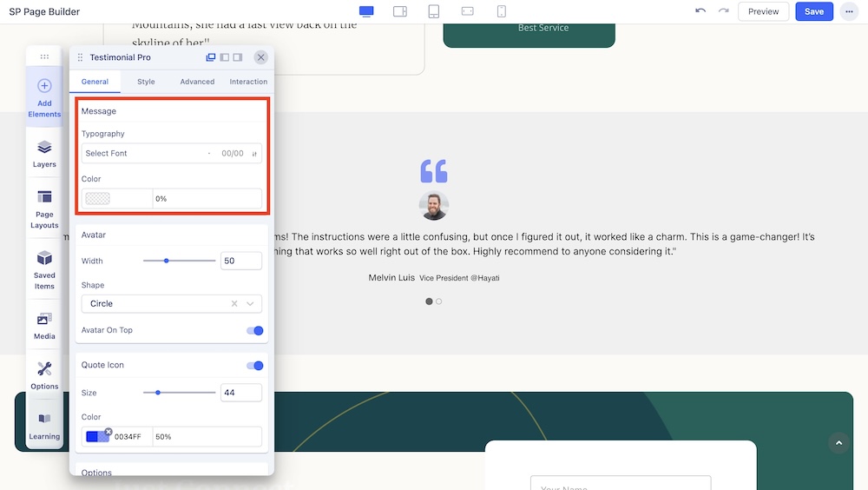Toggle the Avatar On Top switch
868x490 pixels.
click(x=254, y=330)
